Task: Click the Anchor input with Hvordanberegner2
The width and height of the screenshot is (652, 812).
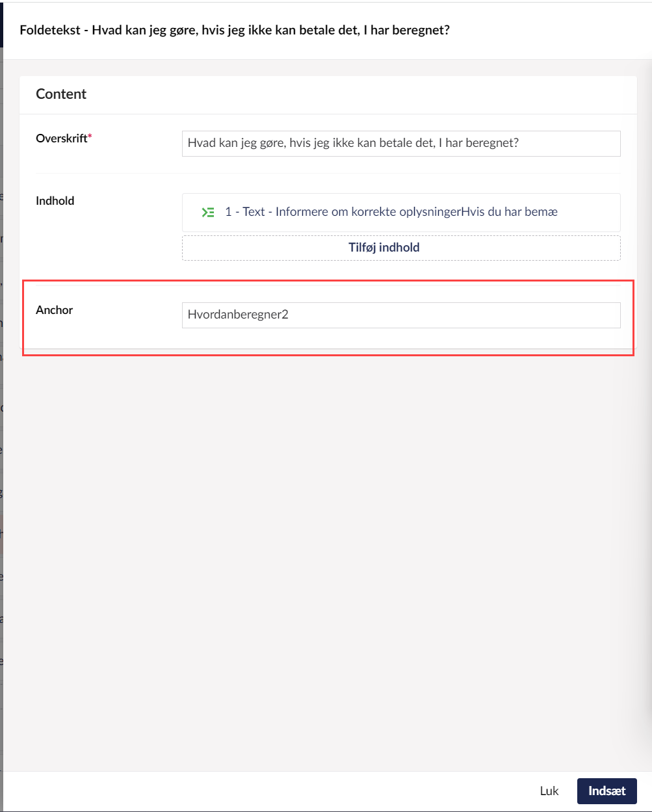Action: tap(401, 315)
